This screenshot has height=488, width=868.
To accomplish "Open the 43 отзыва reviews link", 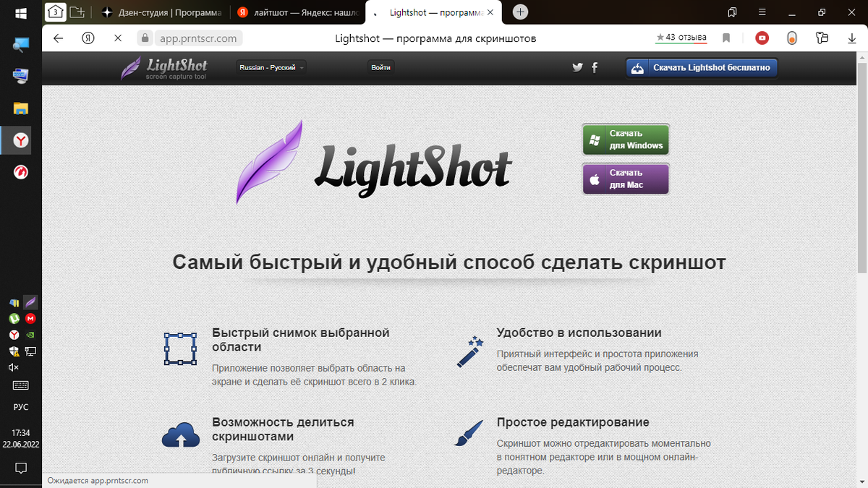I will tap(681, 38).
